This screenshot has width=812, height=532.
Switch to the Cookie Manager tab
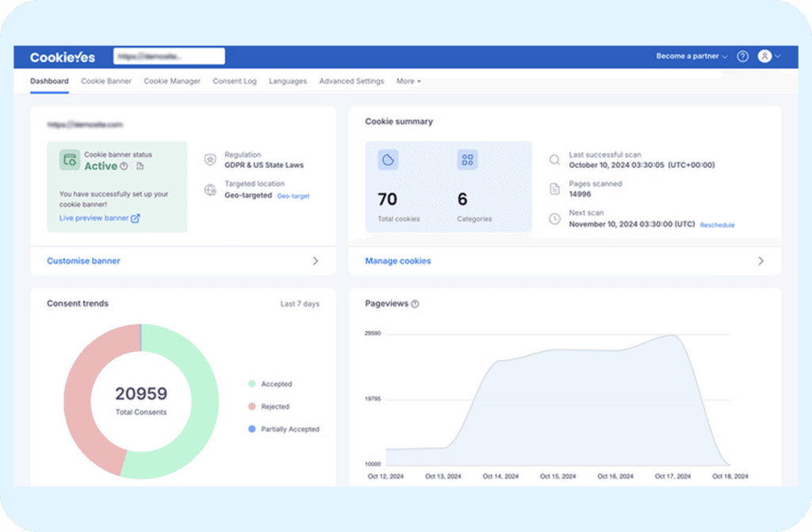pyautogui.click(x=172, y=82)
